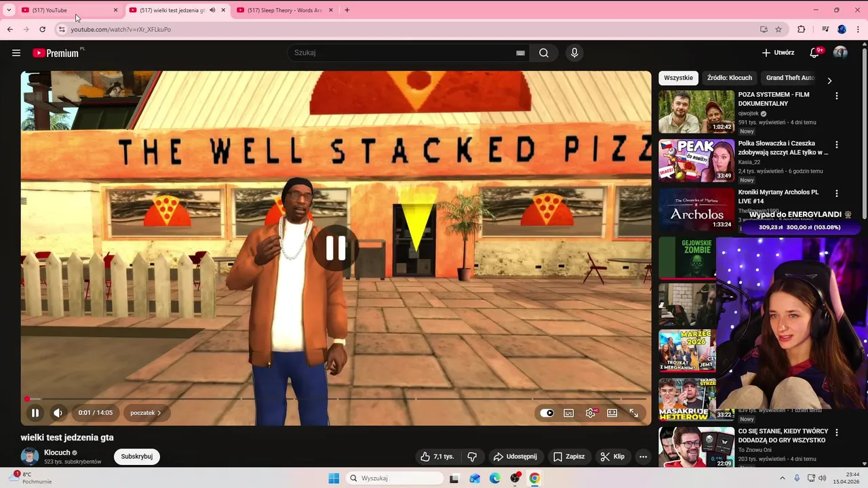
Task: Open POZA SYSTEMEM video thumbnail
Action: (696, 112)
